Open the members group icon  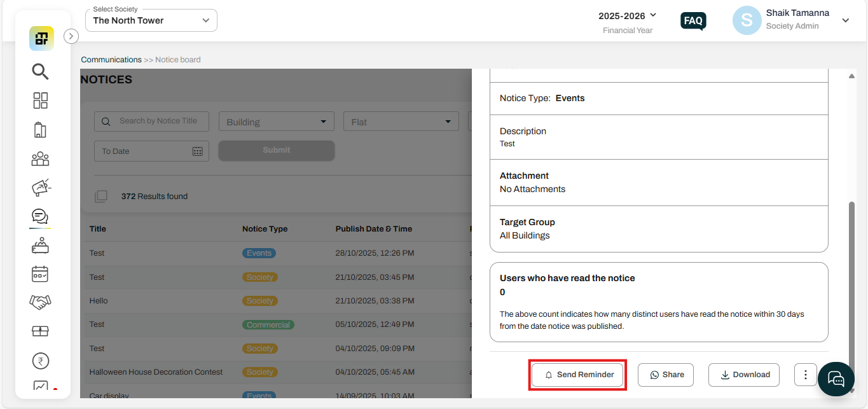[41, 158]
